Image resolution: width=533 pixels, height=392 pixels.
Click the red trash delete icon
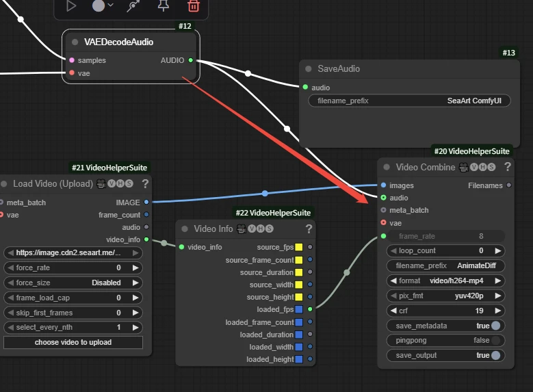click(x=194, y=6)
